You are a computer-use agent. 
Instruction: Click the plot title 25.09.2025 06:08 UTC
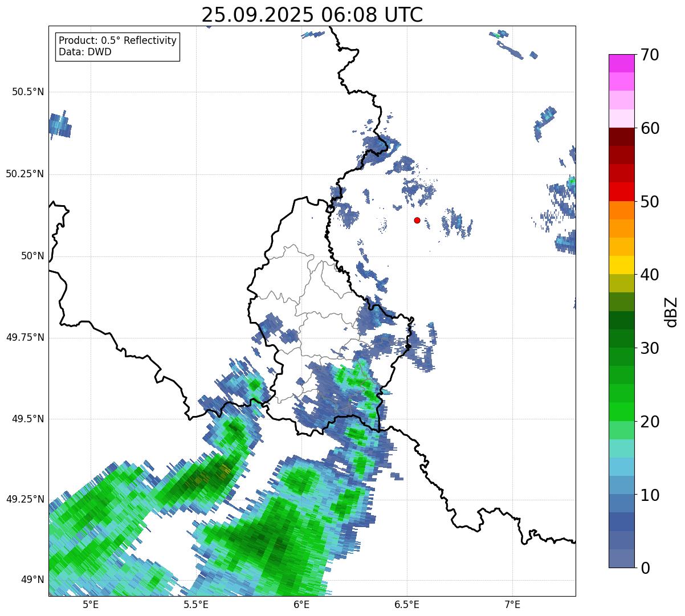coord(312,15)
